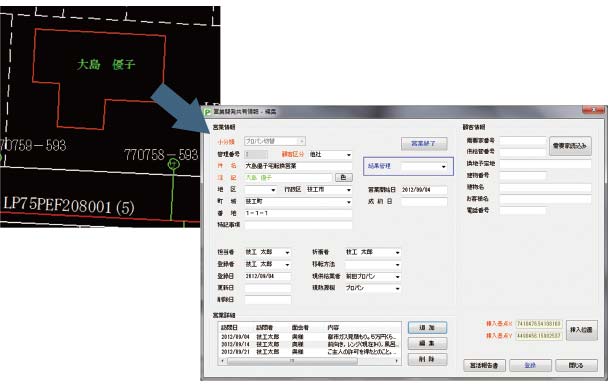The image size is (608, 386).
Task: Click the 削除 button beside the visit list
Action: pyautogui.click(x=427, y=359)
